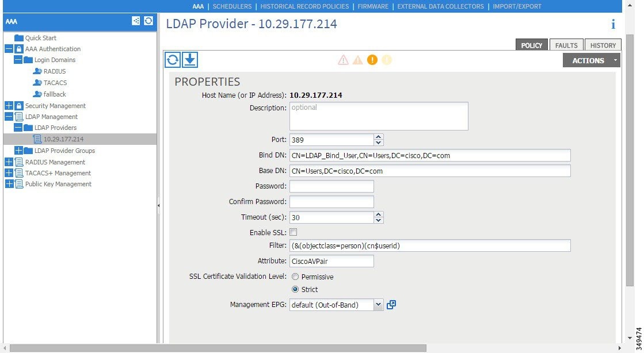Increase the Timeout value with up arrow
This screenshot has width=644, height=353.
tap(379, 214)
